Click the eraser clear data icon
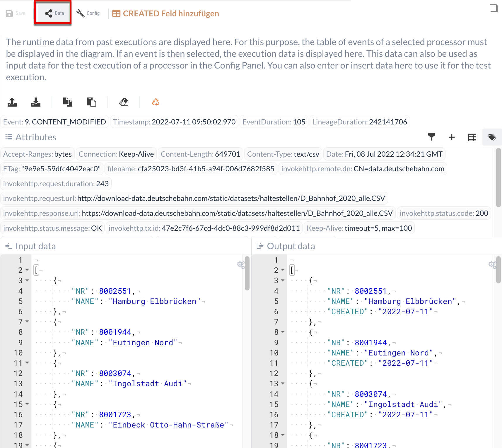502x448 pixels. pyautogui.click(x=124, y=102)
